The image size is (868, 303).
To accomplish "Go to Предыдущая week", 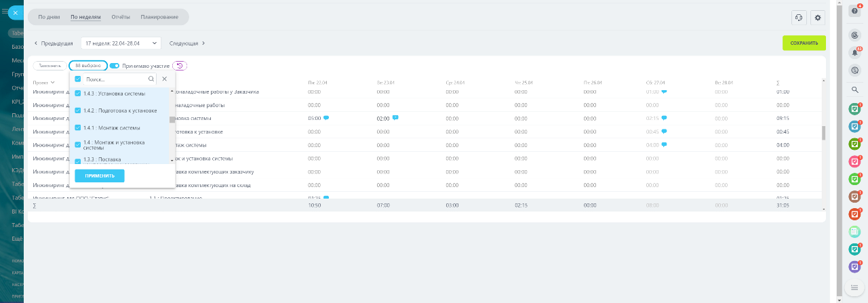I will coord(53,43).
